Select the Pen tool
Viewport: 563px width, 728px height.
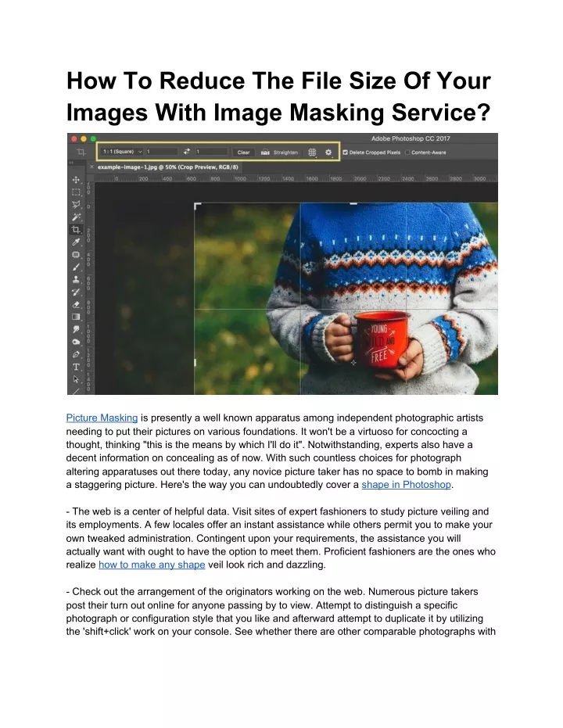click(76, 355)
